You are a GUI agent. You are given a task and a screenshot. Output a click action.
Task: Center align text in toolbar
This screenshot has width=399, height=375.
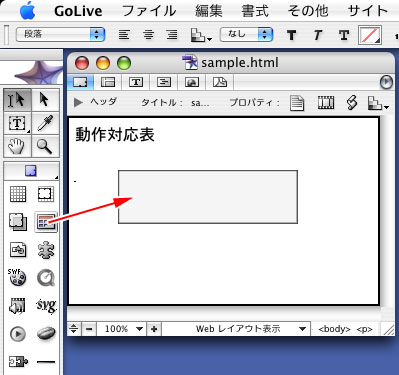[x=149, y=35]
